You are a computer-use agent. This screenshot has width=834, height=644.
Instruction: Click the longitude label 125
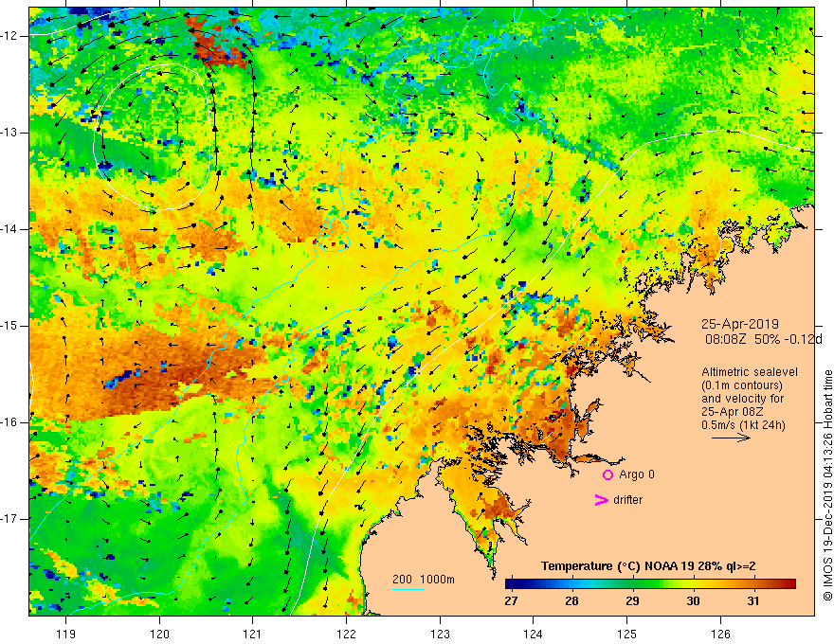coord(627,634)
